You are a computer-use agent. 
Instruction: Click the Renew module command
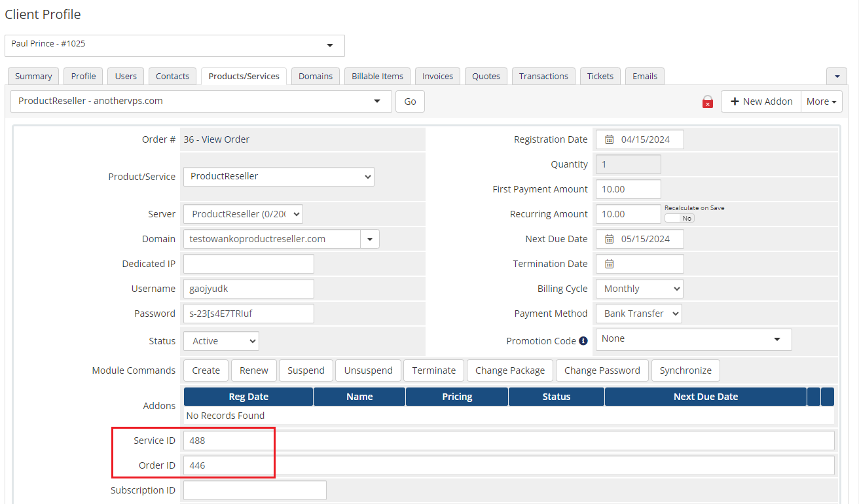[x=254, y=370]
